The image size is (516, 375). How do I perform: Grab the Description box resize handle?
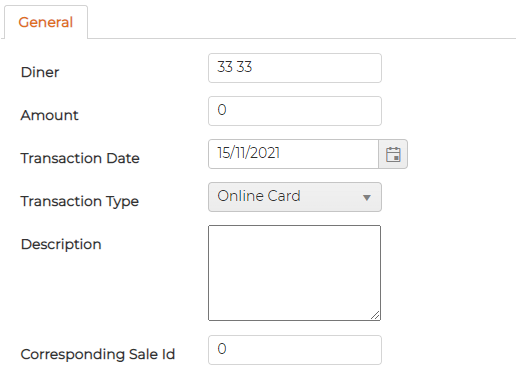pyautogui.click(x=375, y=315)
